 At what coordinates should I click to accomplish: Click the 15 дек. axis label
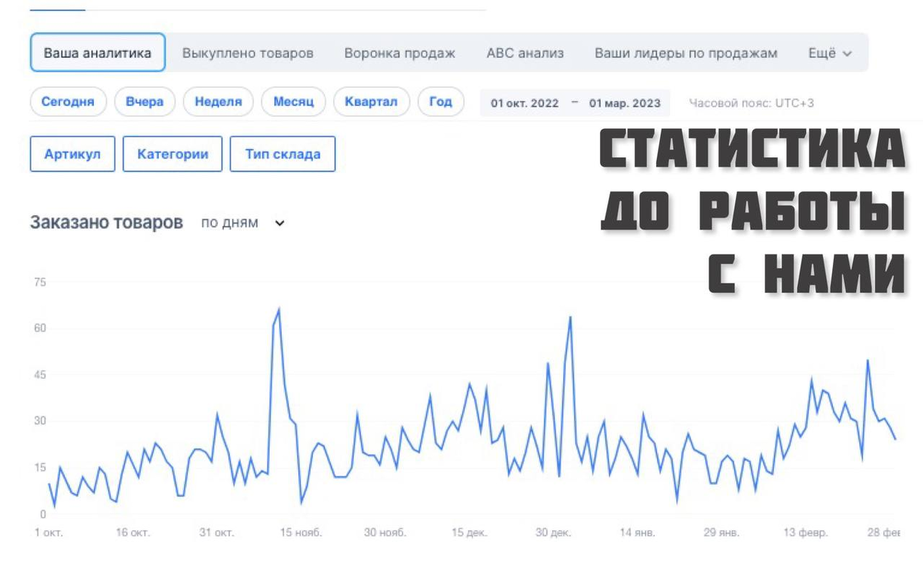click(470, 533)
